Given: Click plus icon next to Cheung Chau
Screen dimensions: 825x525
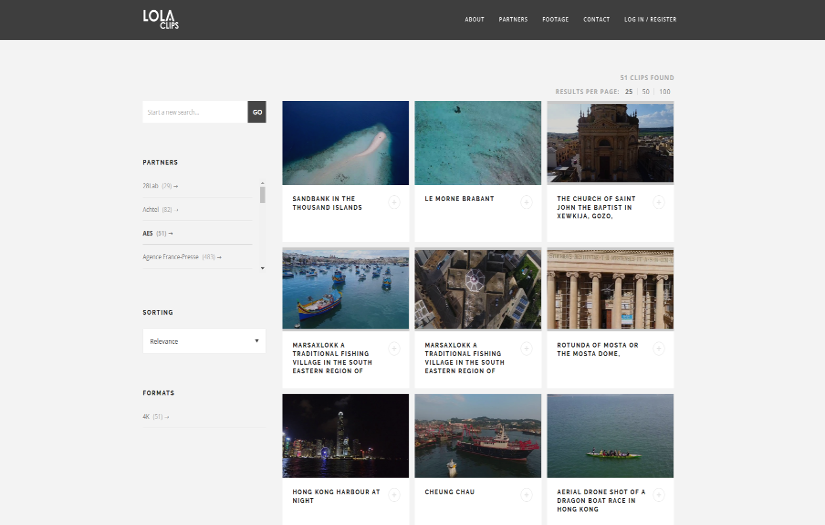Looking at the screenshot, I should pos(526,495).
